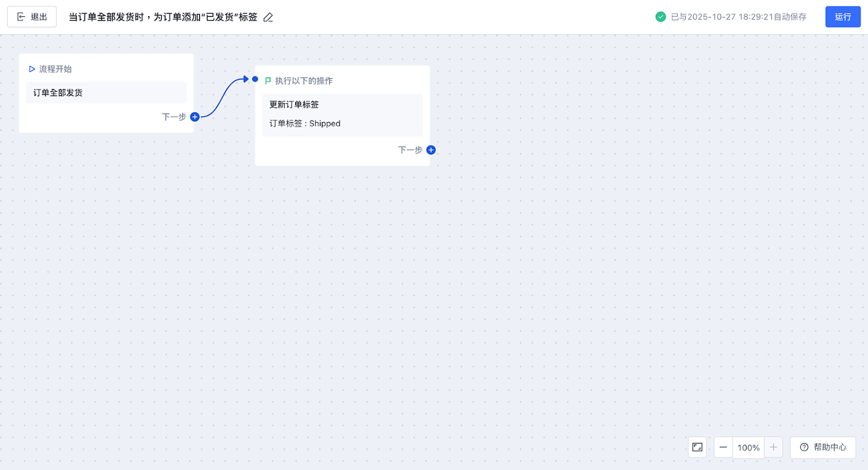This screenshot has height=470, width=868.
Task: Click the pencil icon to rename workflow
Action: pos(268,17)
